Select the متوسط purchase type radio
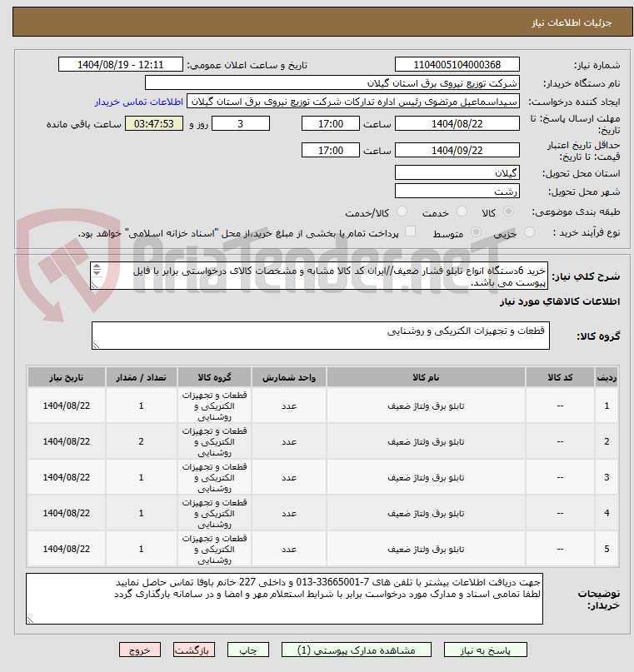Viewport: 634px width, 672px height. (476, 231)
